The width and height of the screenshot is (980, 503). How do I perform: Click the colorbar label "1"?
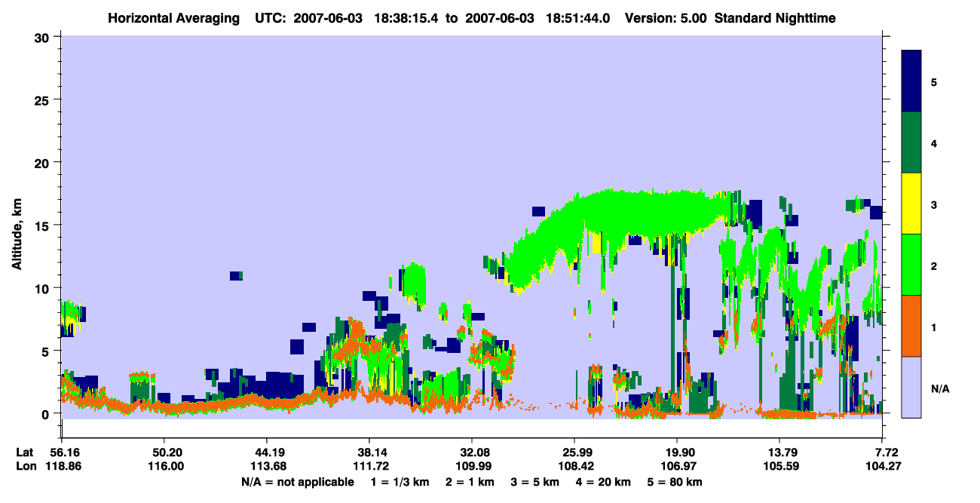click(933, 326)
